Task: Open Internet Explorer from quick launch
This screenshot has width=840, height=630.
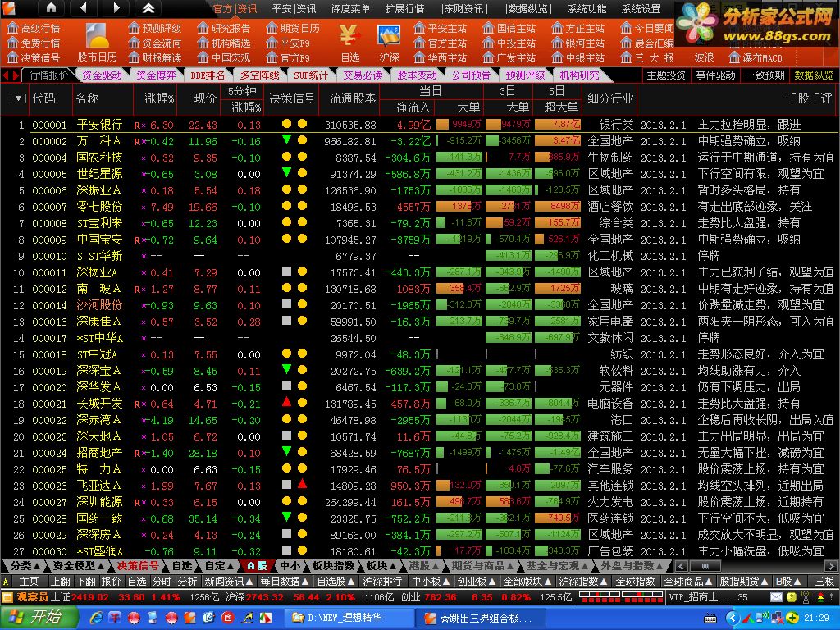Action: [97, 617]
